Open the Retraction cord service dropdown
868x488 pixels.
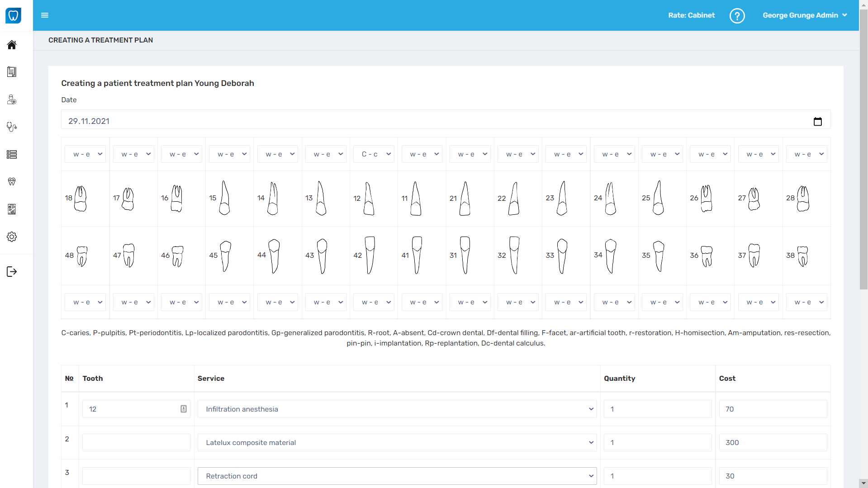[397, 476]
